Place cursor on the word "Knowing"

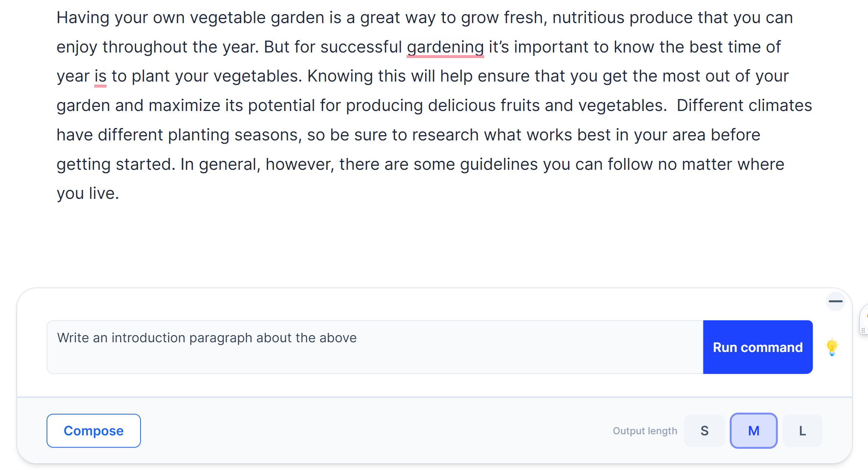[x=340, y=76]
